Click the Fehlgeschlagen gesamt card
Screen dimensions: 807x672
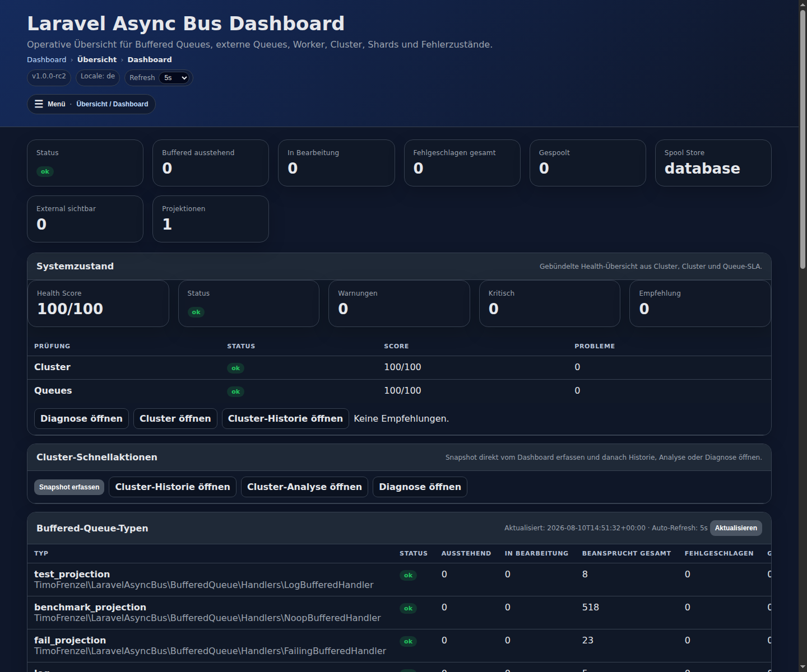point(462,163)
